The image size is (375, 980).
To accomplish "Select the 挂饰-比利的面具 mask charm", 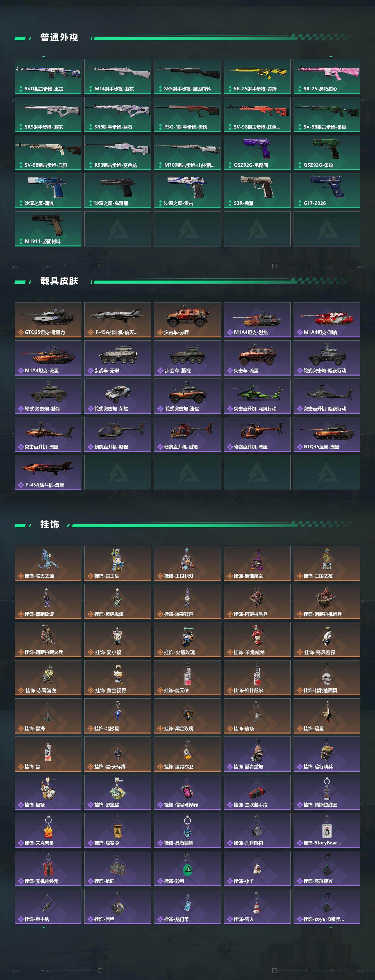I will click(327, 677).
